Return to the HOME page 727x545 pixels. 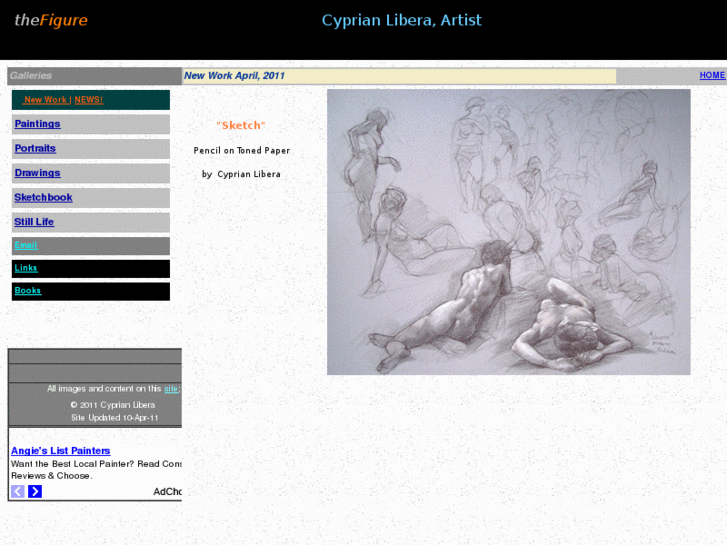point(712,75)
